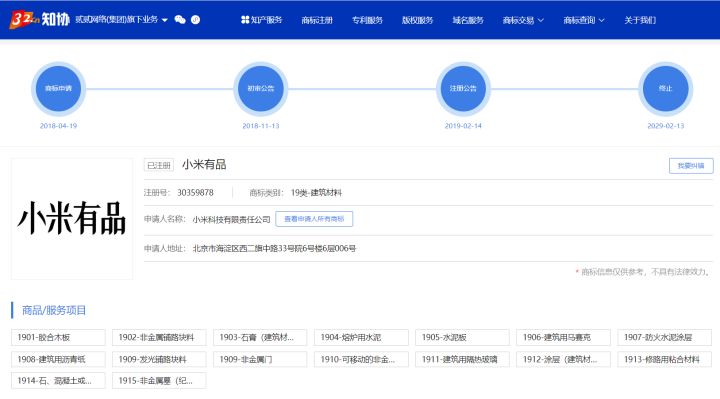Click the round icon beside WeChat
Image resolution: width=720 pixels, height=399 pixels.
click(x=195, y=20)
